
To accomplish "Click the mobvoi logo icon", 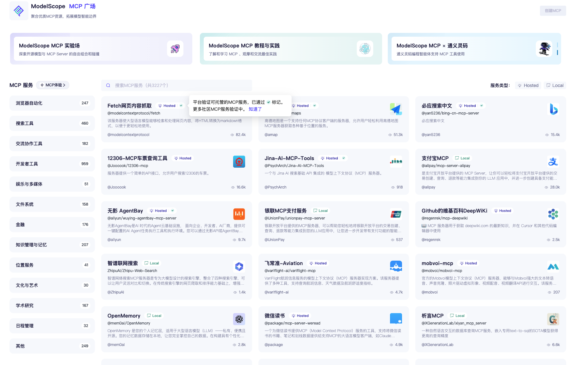I will click(x=553, y=267).
